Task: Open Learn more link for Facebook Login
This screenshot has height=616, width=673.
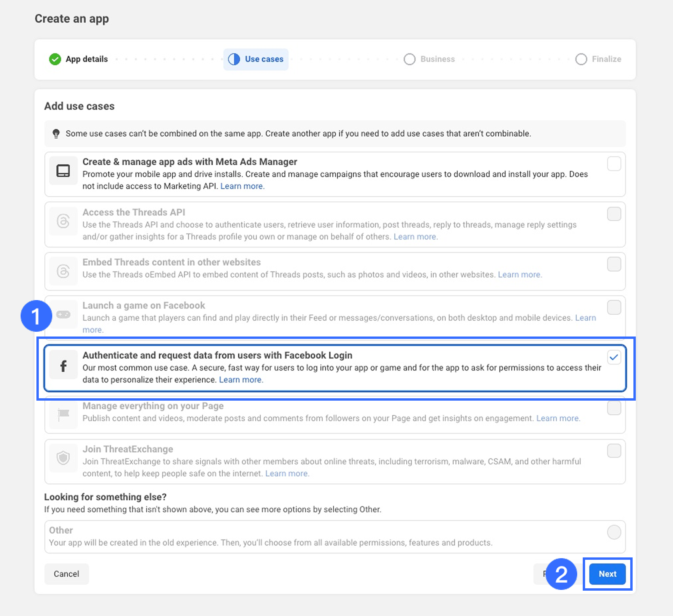Action: tap(241, 380)
